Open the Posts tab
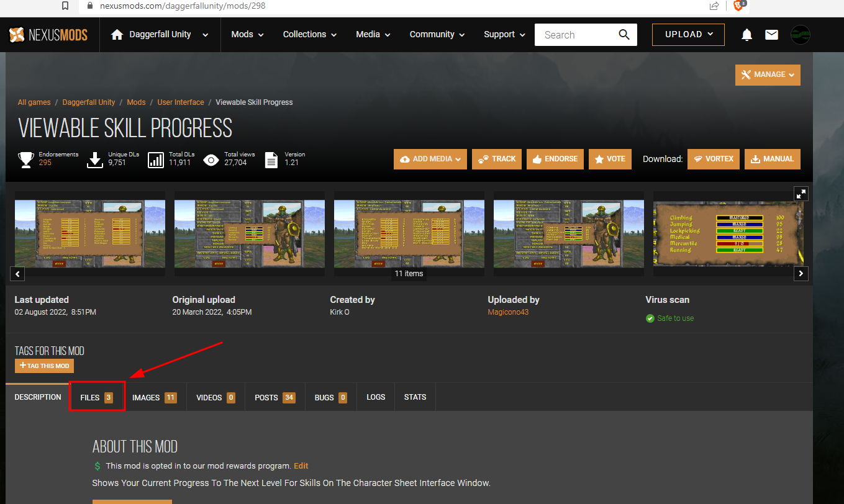This screenshot has width=844, height=504. (x=275, y=397)
